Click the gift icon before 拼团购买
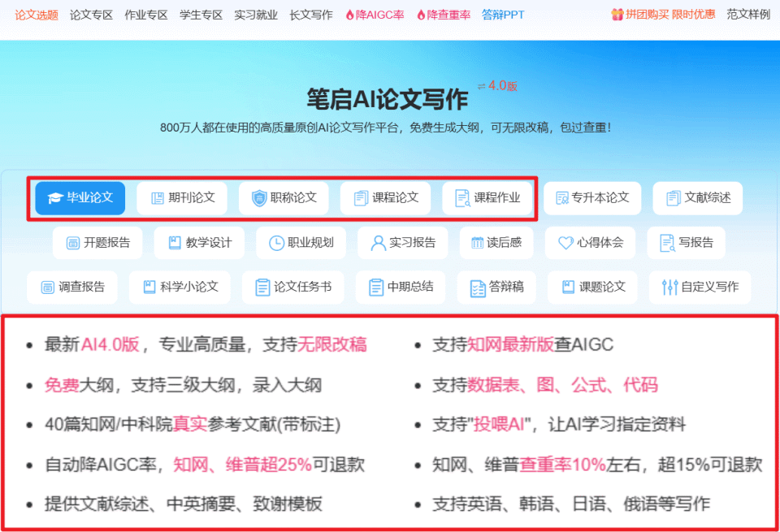This screenshot has width=780, height=532. (617, 15)
